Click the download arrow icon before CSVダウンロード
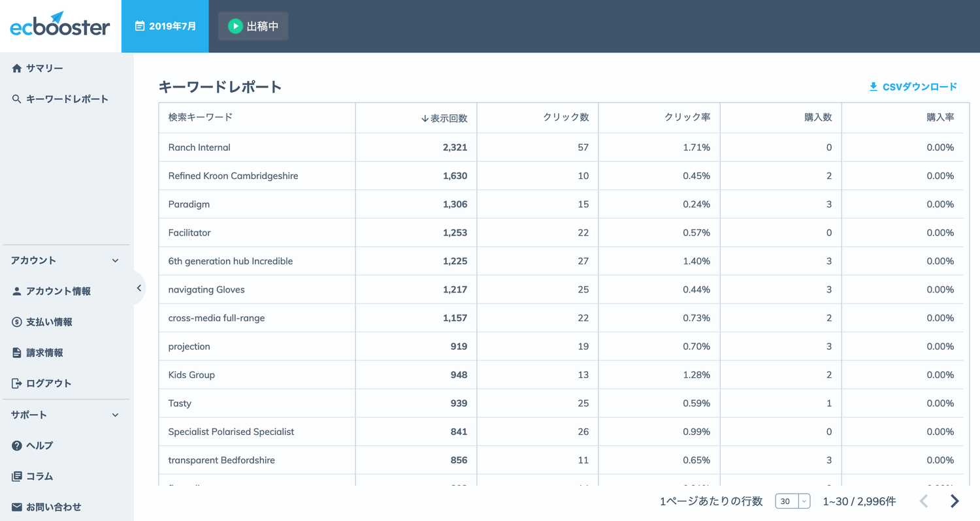 pyautogui.click(x=872, y=86)
